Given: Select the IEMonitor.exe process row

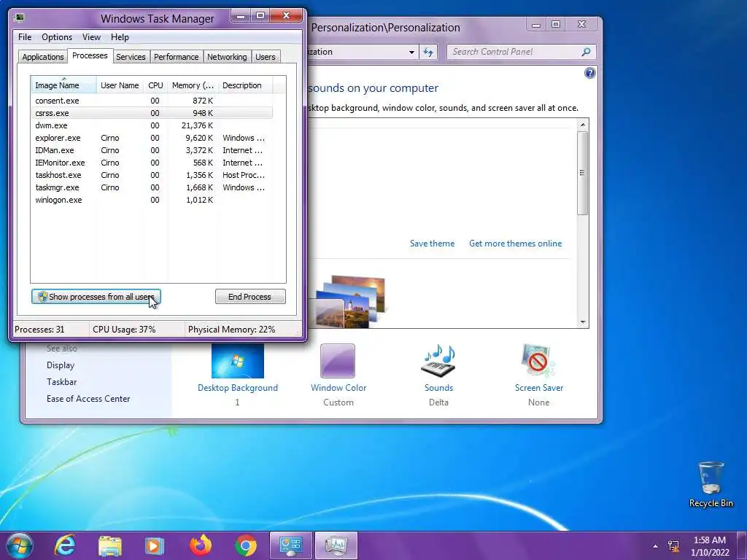Looking at the screenshot, I should (x=152, y=163).
